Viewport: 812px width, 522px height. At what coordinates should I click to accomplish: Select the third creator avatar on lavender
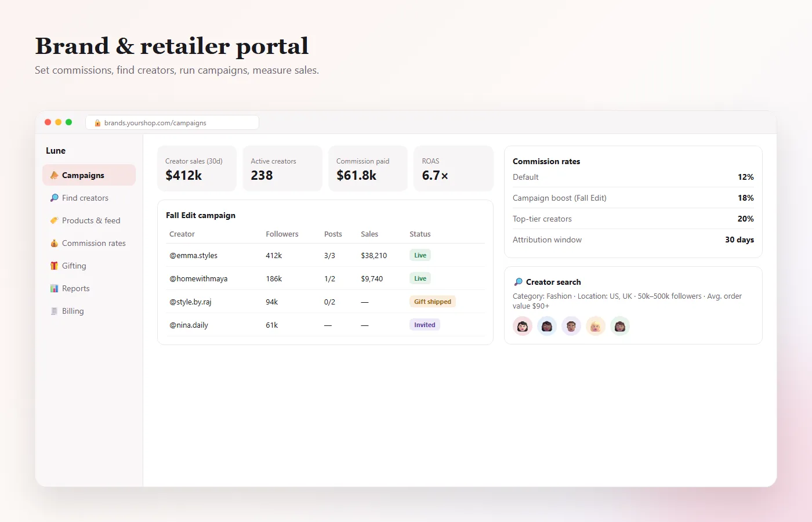coord(571,326)
